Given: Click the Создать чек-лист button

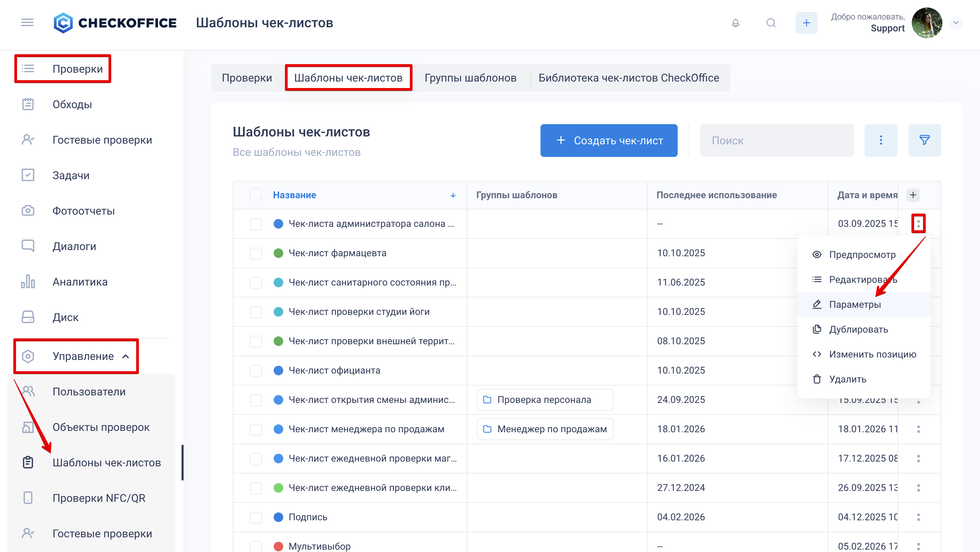Looking at the screenshot, I should point(609,140).
